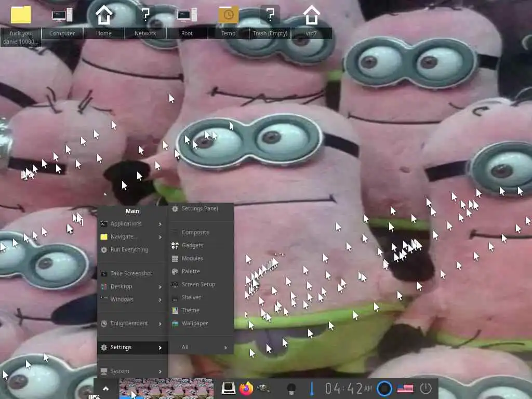Click the Screen Setup monitor icon
The height and width of the screenshot is (399, 532).
point(175,284)
